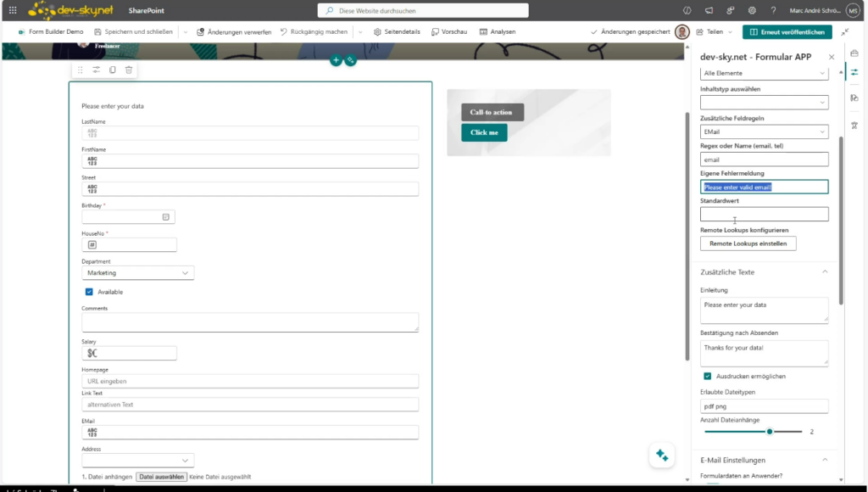This screenshot has width=868, height=492.
Task: Click the Einleitung text area
Action: point(764,310)
